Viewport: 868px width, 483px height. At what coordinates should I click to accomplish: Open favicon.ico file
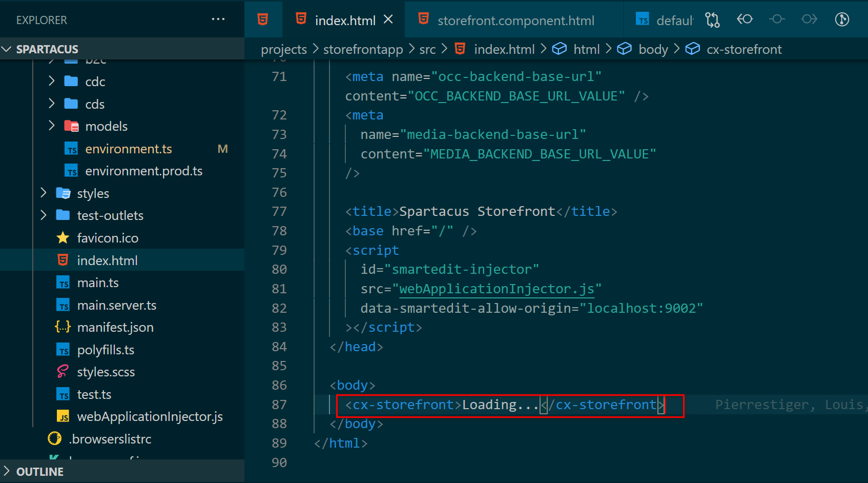coord(108,238)
